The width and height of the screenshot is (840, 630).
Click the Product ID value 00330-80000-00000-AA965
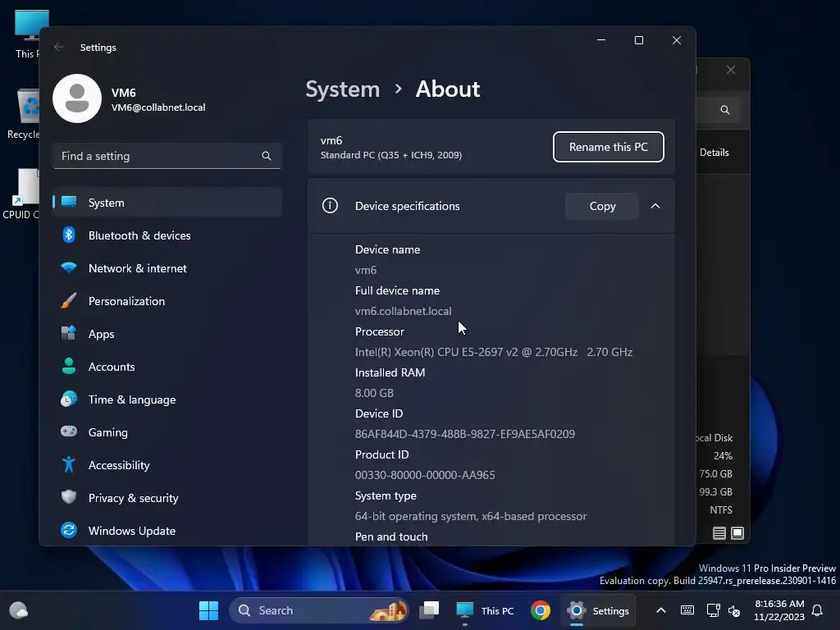pos(425,475)
